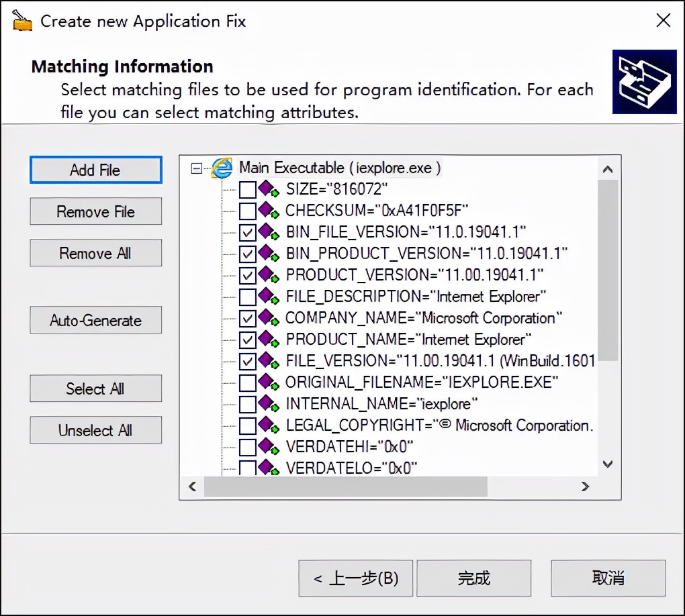Cancel the wizard with 取消 button
685x616 pixels.
click(608, 578)
